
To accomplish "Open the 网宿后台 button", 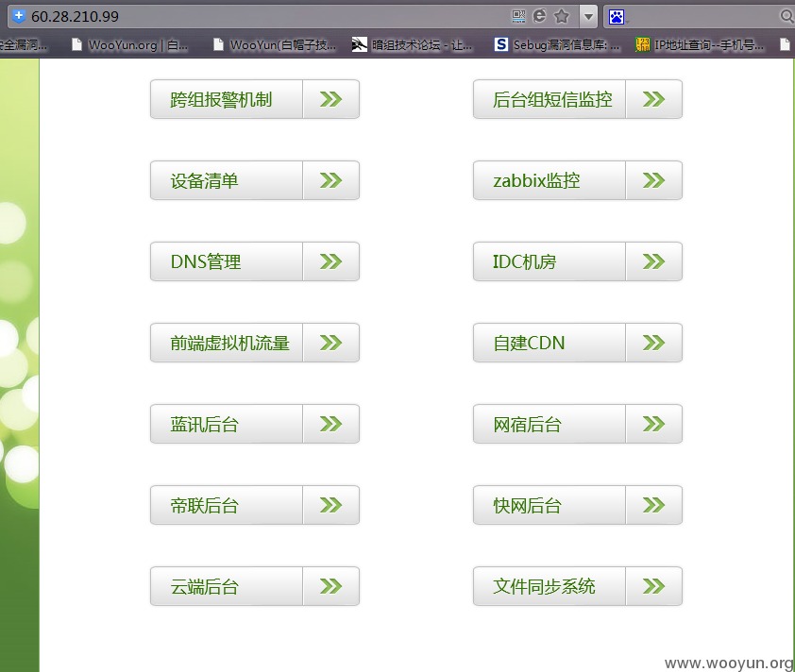I will (578, 424).
